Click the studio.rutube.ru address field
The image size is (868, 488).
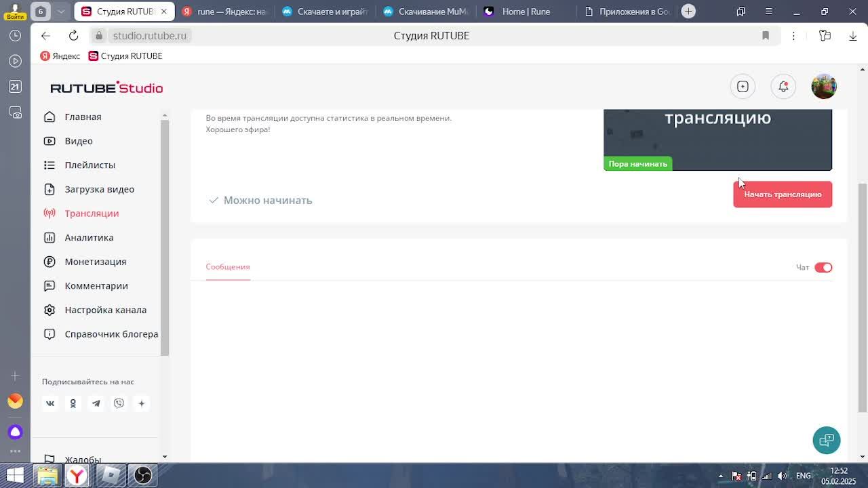point(149,35)
